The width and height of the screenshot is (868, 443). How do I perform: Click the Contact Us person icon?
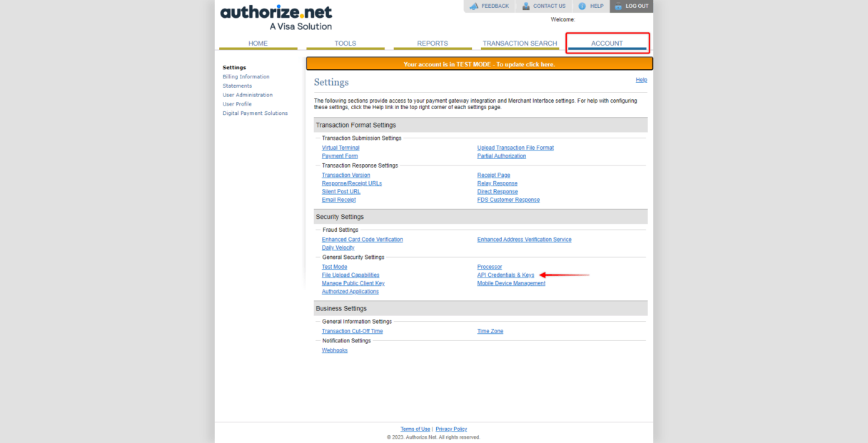pyautogui.click(x=526, y=6)
